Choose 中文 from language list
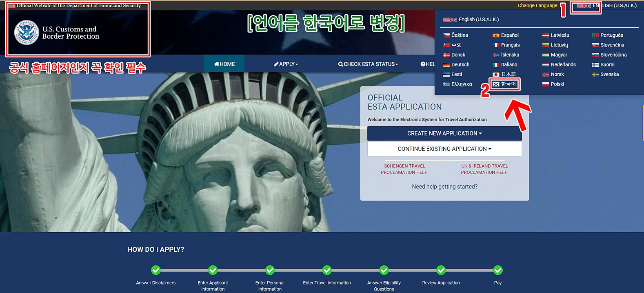Image resolution: width=644 pixels, height=293 pixels. (x=452, y=45)
